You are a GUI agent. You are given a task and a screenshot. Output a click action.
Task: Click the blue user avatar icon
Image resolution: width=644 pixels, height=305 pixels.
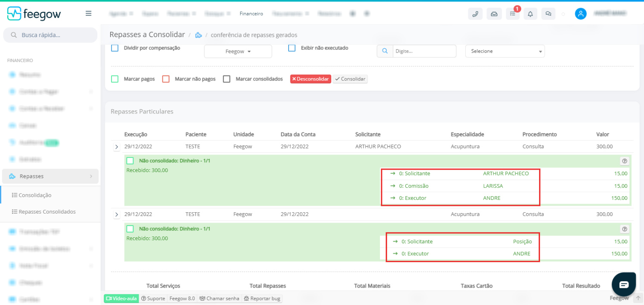[581, 14]
